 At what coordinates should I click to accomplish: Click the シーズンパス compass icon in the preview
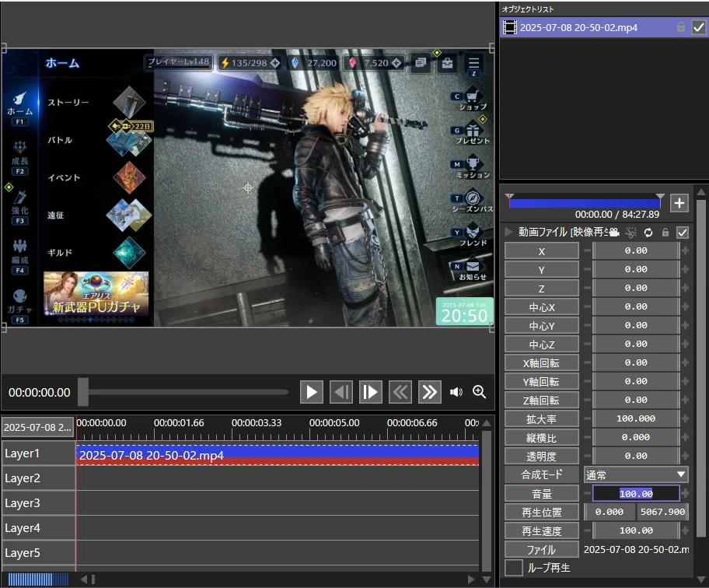[473, 198]
